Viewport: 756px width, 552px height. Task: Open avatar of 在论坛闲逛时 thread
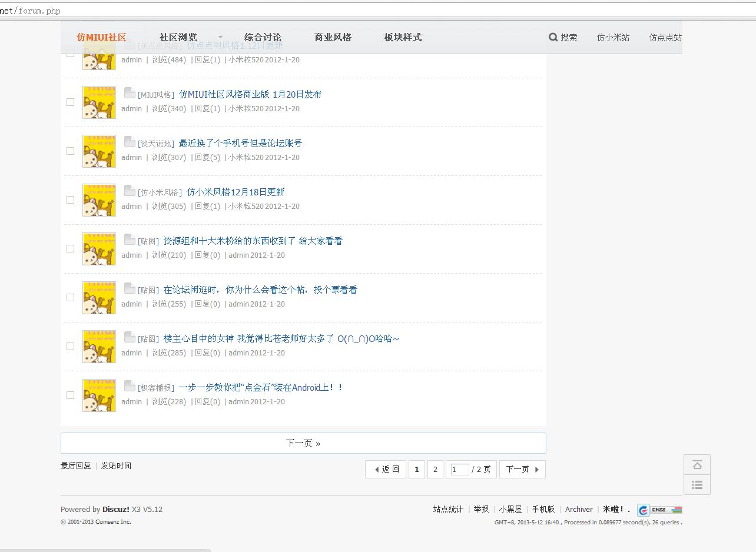(99, 298)
